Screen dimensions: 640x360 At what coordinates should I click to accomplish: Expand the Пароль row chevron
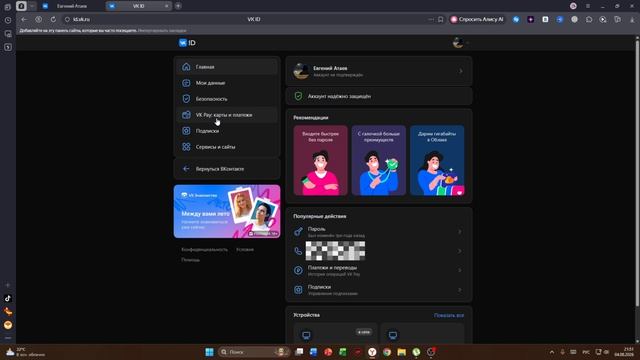coord(460,232)
